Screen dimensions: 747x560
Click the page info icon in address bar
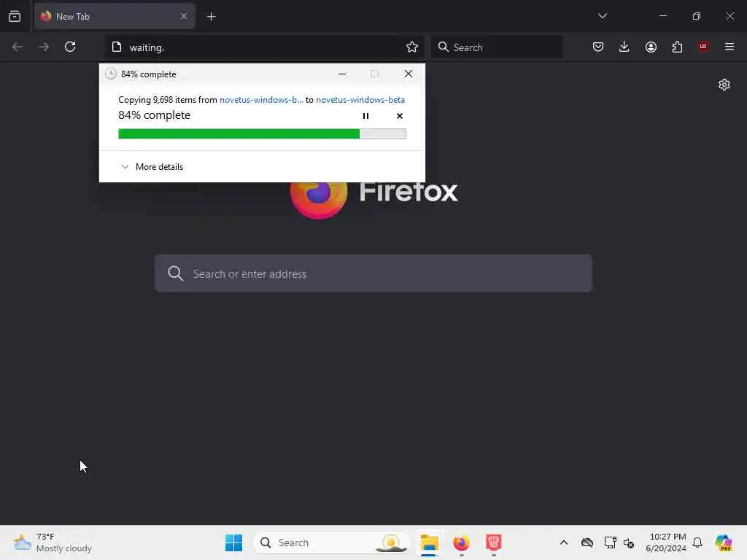tap(117, 47)
